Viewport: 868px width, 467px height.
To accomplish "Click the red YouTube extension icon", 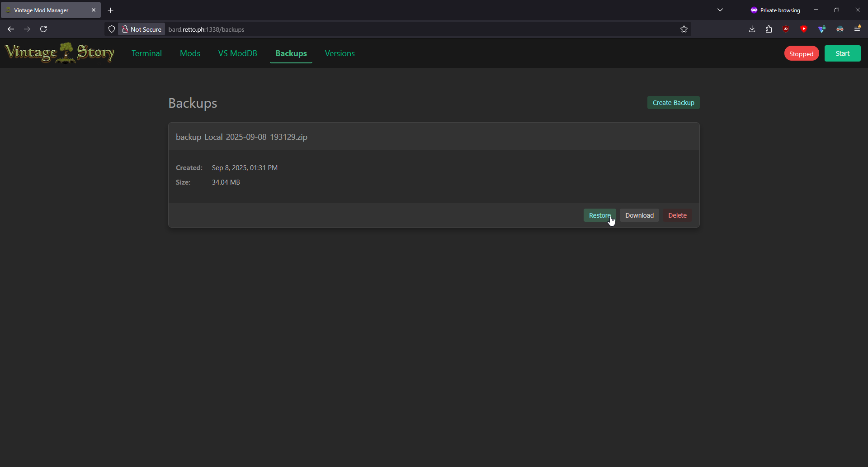I will click(x=803, y=29).
